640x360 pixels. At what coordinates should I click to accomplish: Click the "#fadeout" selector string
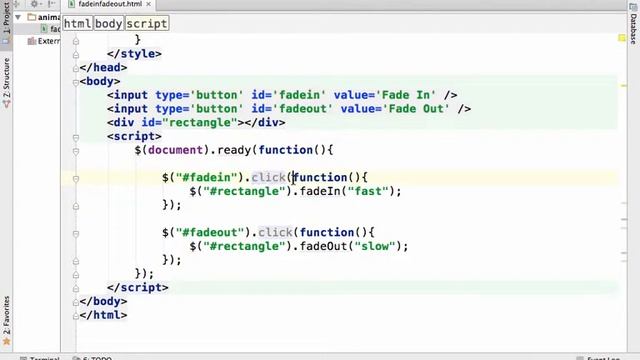coord(210,233)
